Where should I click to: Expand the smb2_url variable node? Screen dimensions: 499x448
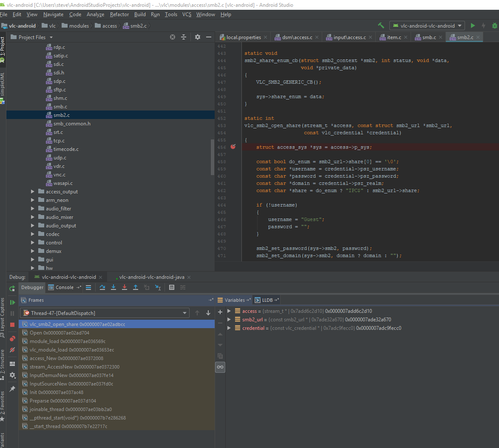point(229,320)
